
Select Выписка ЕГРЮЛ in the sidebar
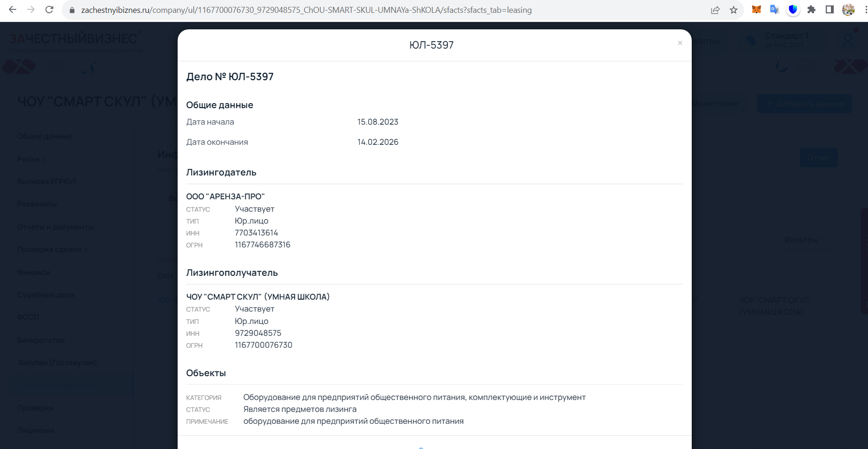click(46, 181)
